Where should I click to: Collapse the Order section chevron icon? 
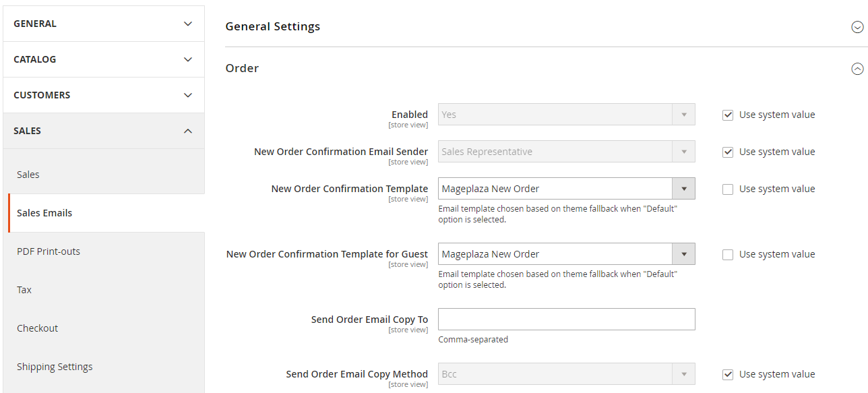857,69
